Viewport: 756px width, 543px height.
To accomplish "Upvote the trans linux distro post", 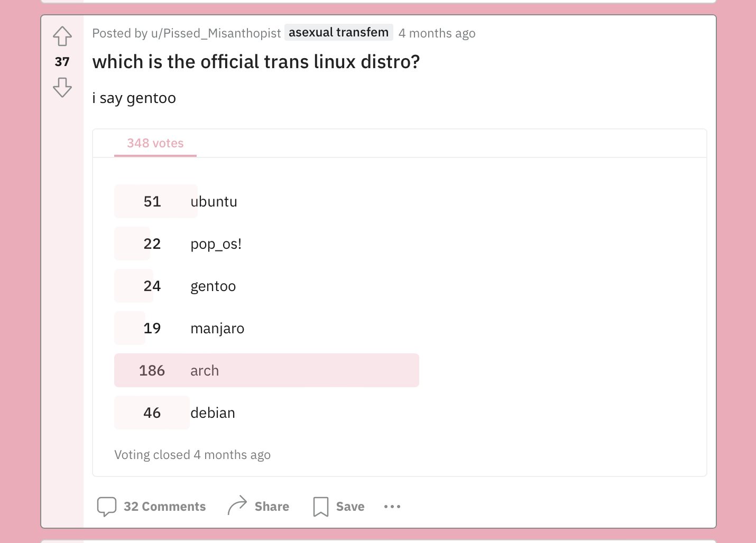I will tap(62, 36).
